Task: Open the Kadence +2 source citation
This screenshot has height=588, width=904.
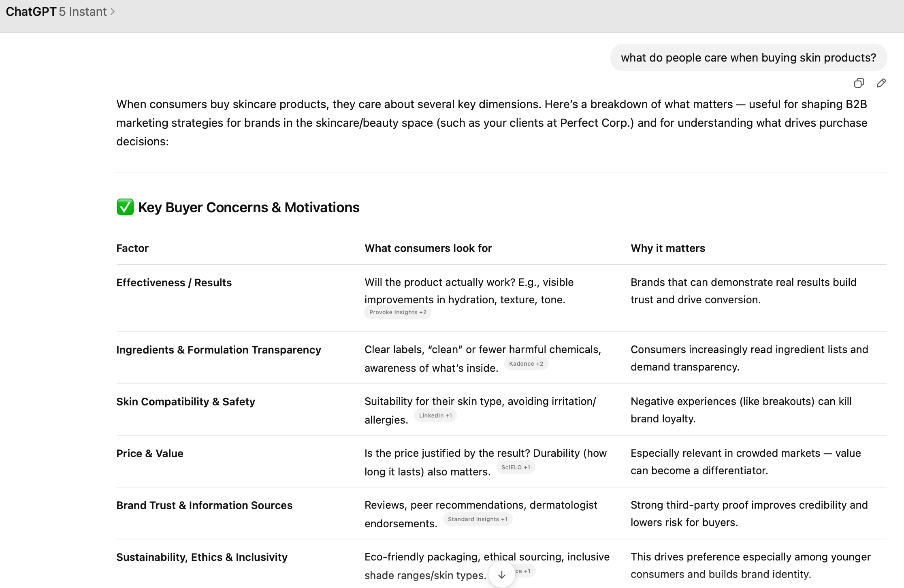Action: (526, 364)
